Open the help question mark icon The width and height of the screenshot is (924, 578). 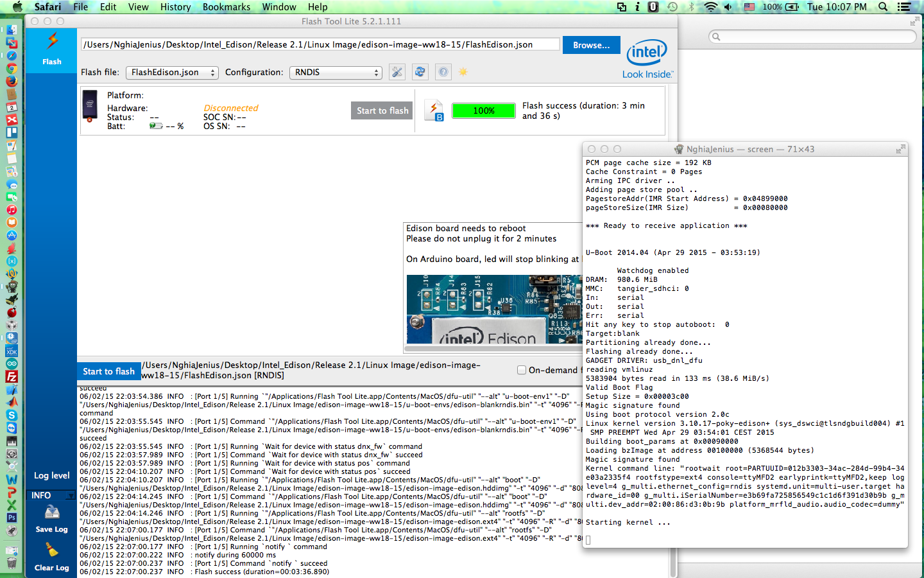[443, 72]
